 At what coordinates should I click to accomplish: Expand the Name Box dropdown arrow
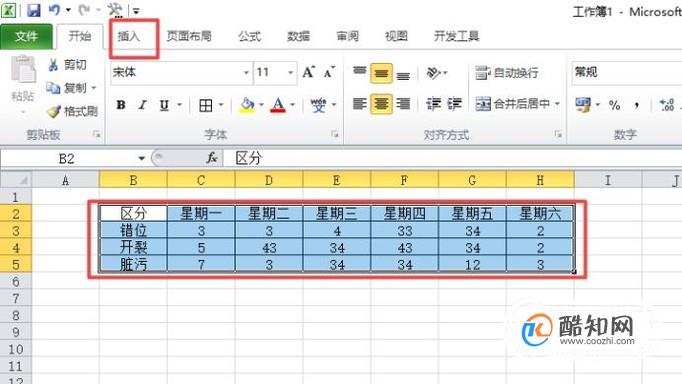141,158
